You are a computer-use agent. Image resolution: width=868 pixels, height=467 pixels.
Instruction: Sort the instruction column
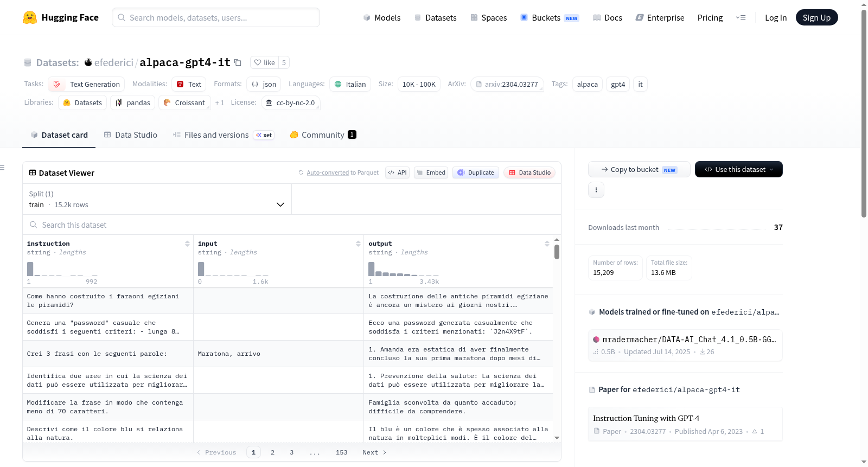187,244
